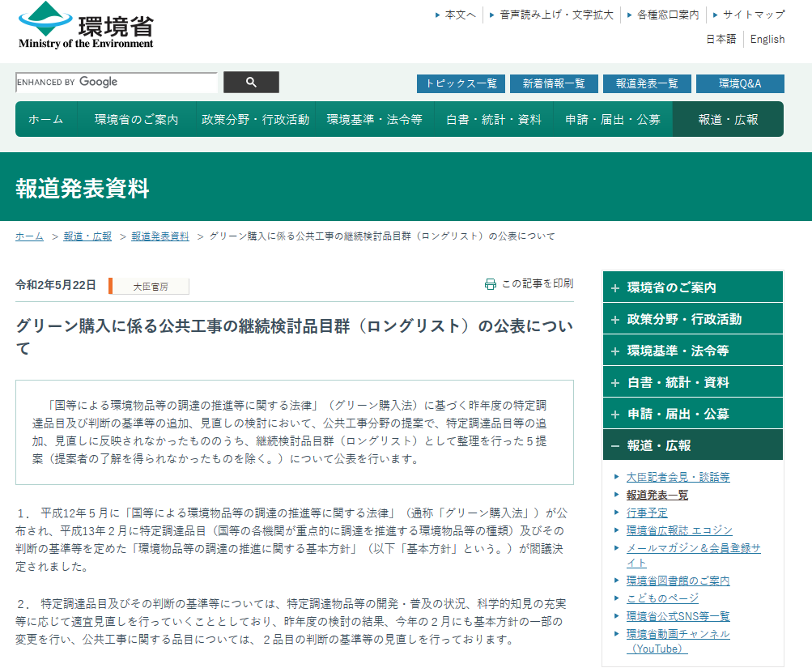Click 音声読み上げ・文字拡大 accessibility link
Screen dimensions: 812x668
[556, 15]
